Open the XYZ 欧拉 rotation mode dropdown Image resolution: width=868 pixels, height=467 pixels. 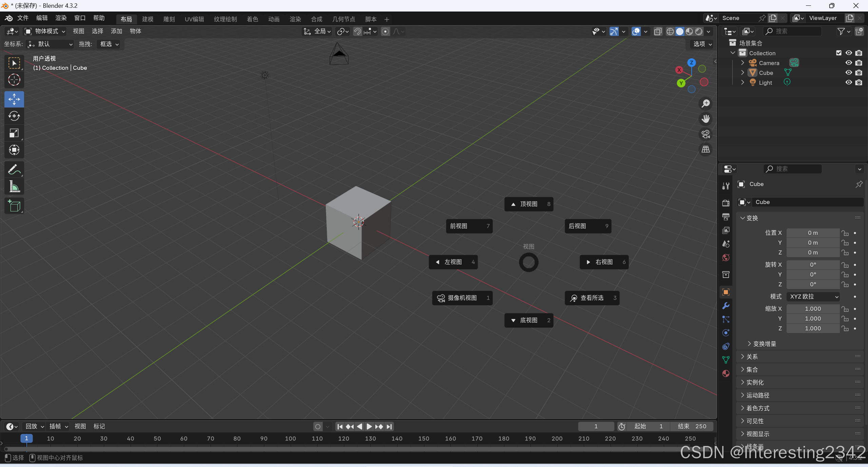coord(813,297)
